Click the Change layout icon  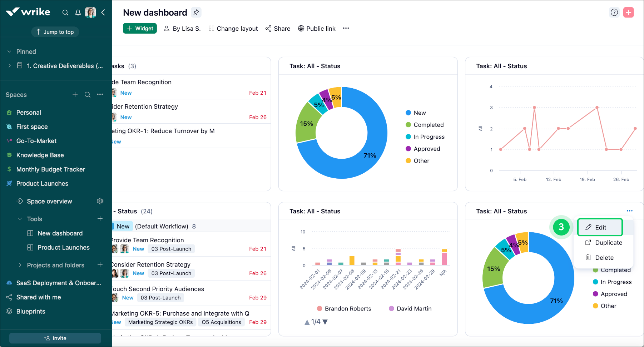pyautogui.click(x=211, y=28)
